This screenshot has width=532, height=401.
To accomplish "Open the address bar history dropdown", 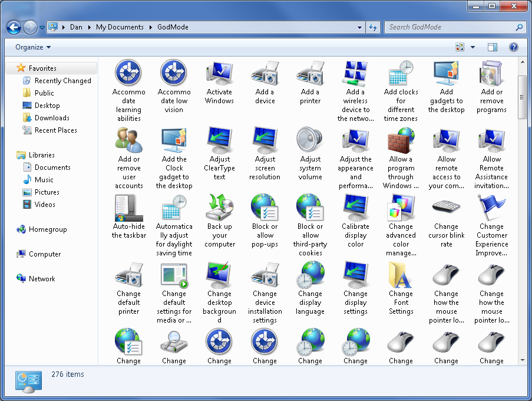I will click(360, 27).
